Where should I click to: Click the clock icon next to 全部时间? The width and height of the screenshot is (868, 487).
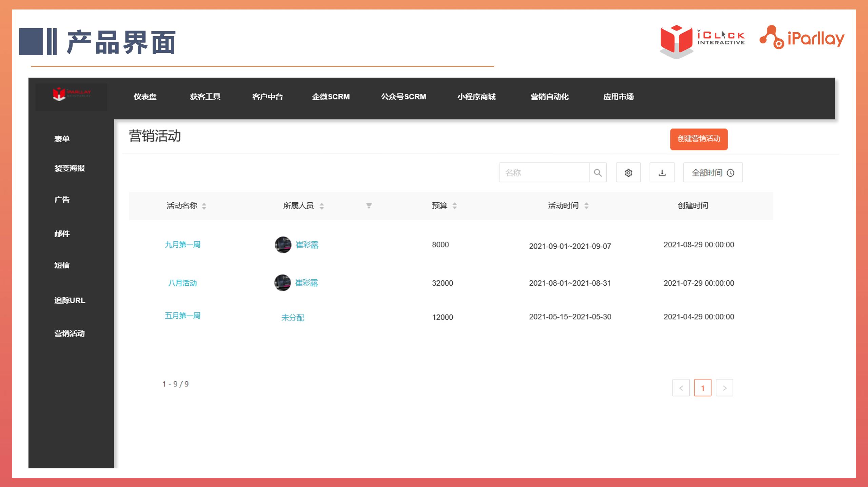731,173
